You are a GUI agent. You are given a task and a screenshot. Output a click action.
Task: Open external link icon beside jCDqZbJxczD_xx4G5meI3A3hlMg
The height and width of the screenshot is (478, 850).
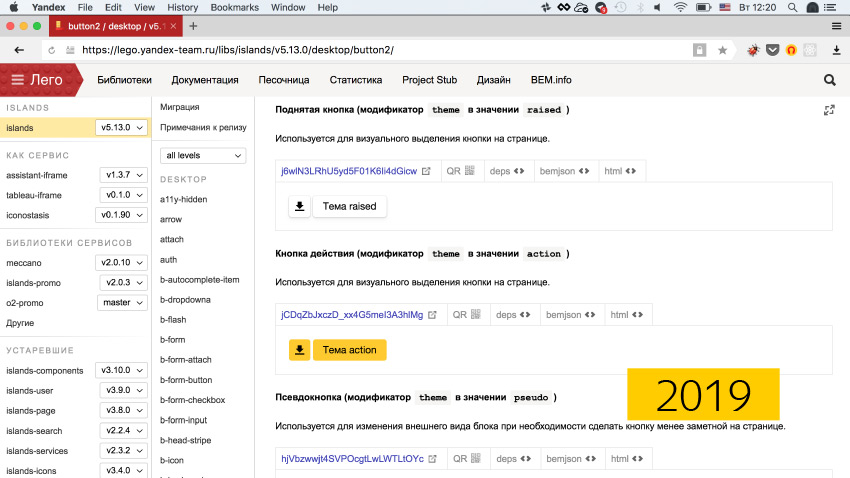pos(432,315)
